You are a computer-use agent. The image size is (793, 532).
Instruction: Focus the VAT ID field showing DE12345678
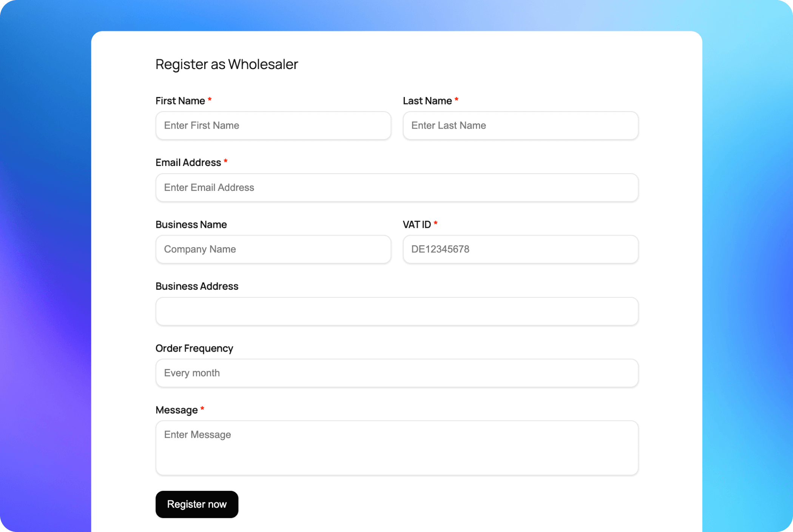pos(520,249)
